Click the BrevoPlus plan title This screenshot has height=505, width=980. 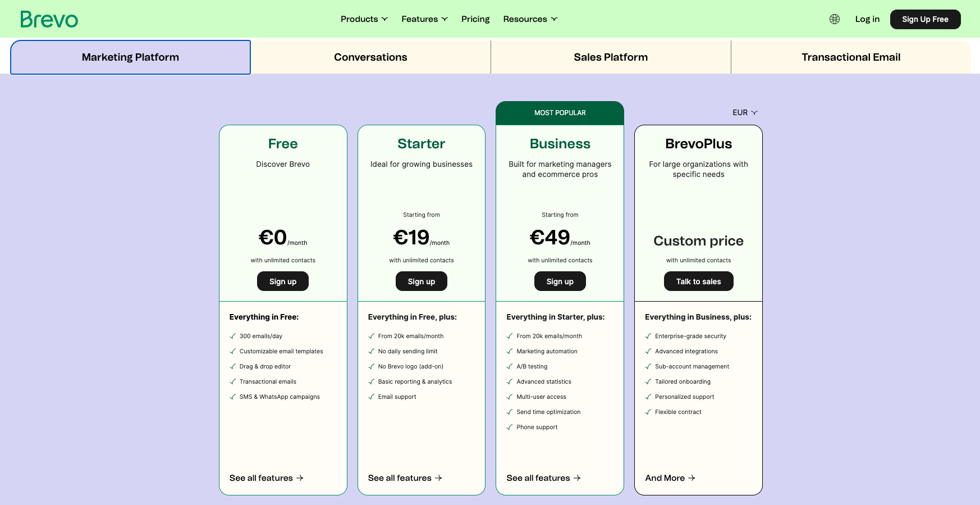pos(698,144)
